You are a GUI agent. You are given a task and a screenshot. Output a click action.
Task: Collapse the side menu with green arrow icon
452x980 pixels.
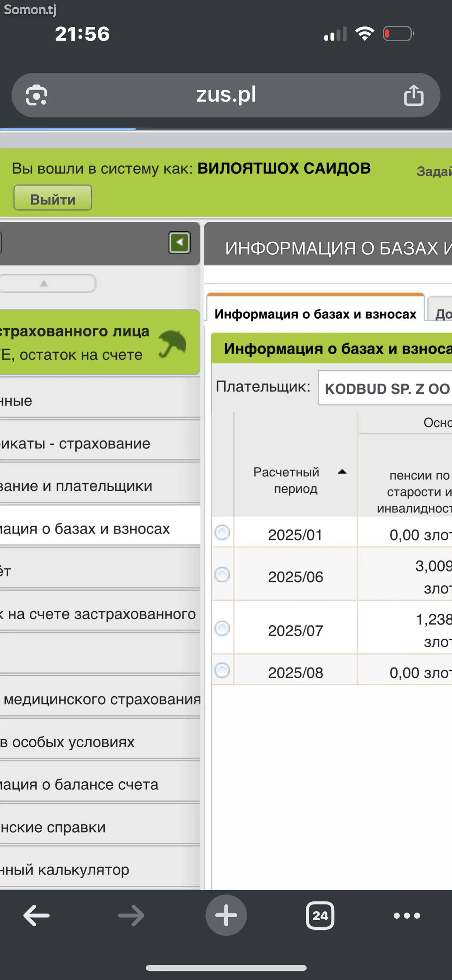coord(180,242)
